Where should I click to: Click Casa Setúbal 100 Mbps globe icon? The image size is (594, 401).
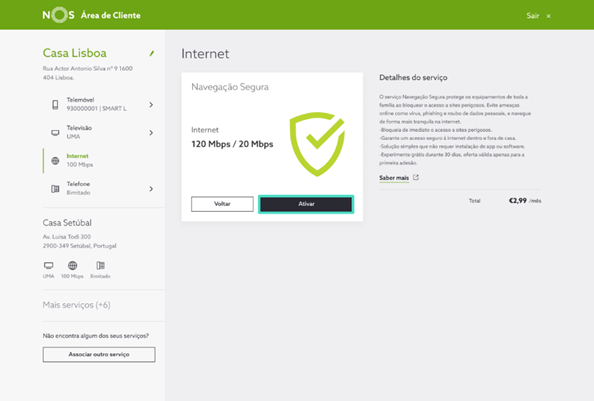(72, 265)
